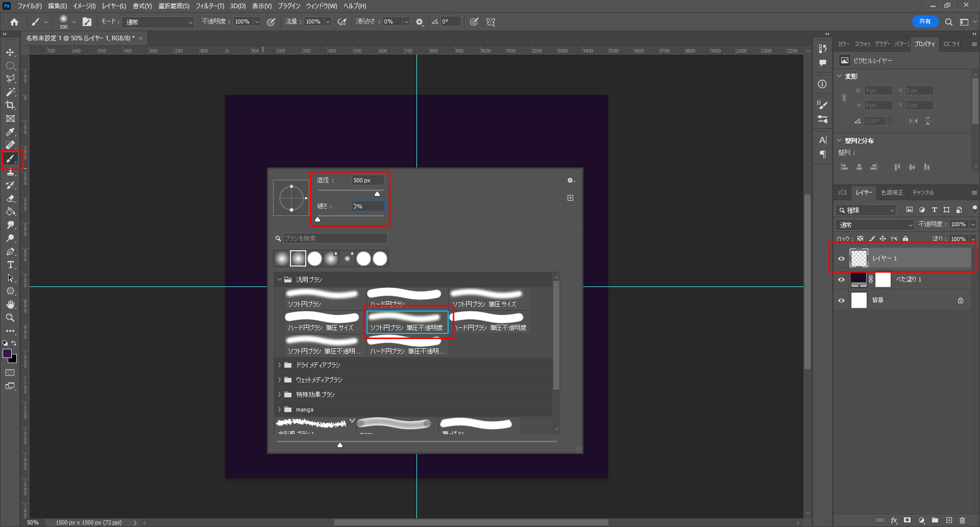980x527 pixels.
Task: Select the Move tool
Action: [x=10, y=53]
